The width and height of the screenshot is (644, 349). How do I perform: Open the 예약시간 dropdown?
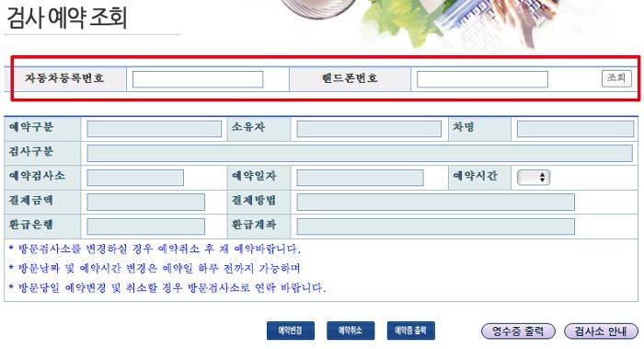point(533,178)
